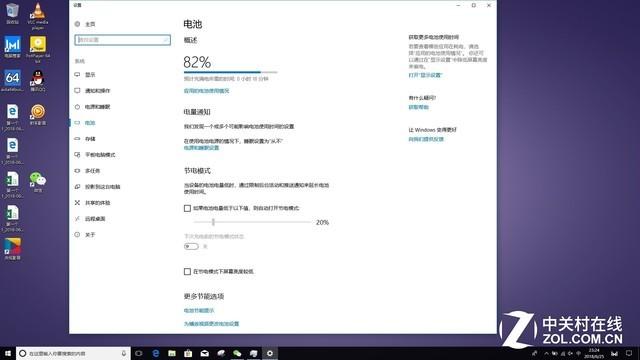Open the QQ penguin desktop shortcut
Screen dimensions: 640x360
tap(38, 80)
